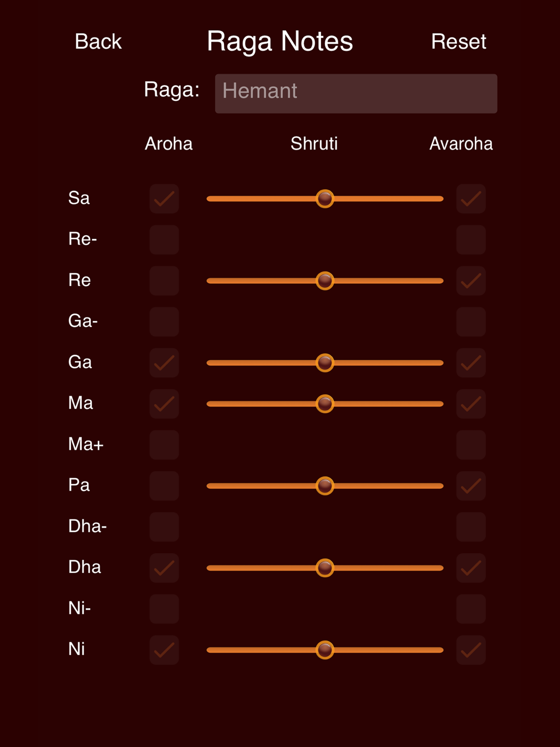Enable the Aroha checkbox for Re-

(x=164, y=240)
